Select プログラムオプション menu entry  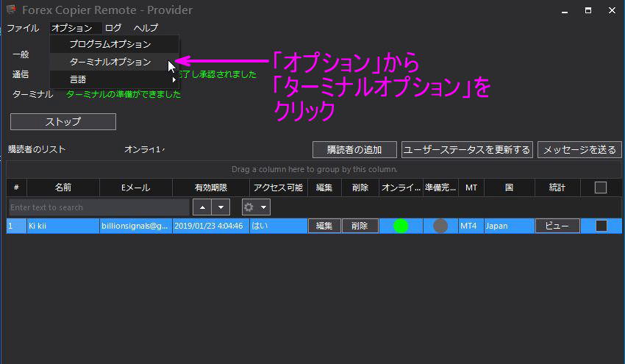coord(115,44)
